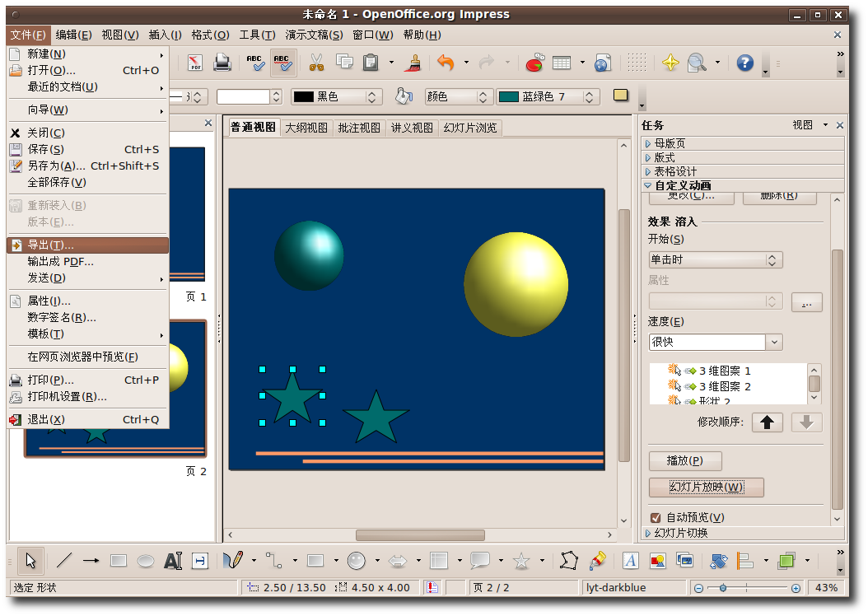Click the effect options ... button
This screenshot has width=868, height=616.
(x=806, y=302)
